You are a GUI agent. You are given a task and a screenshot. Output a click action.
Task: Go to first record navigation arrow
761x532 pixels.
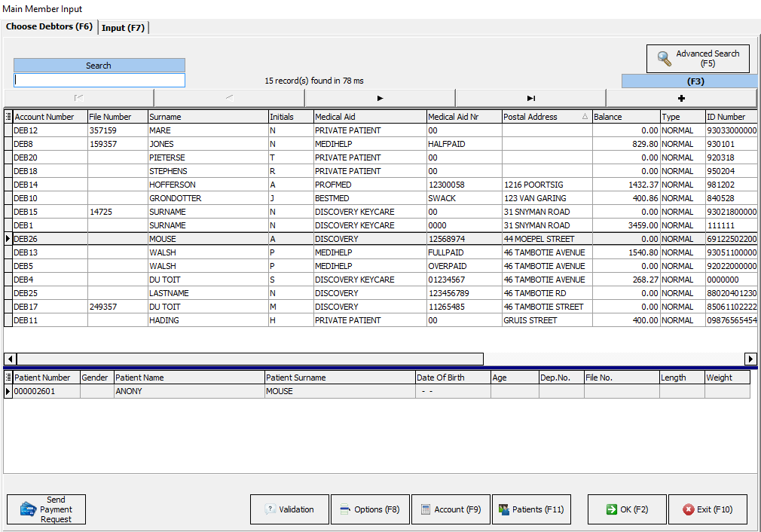(x=79, y=98)
